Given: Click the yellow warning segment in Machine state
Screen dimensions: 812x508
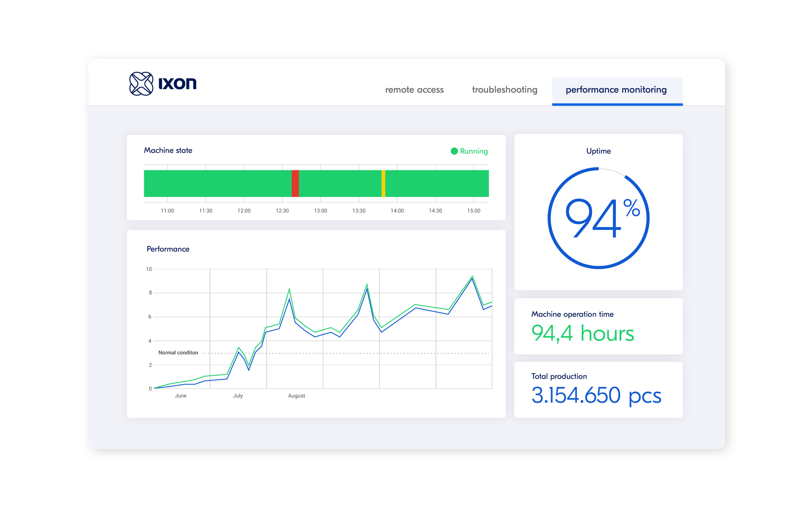Looking at the screenshot, I should (x=383, y=183).
